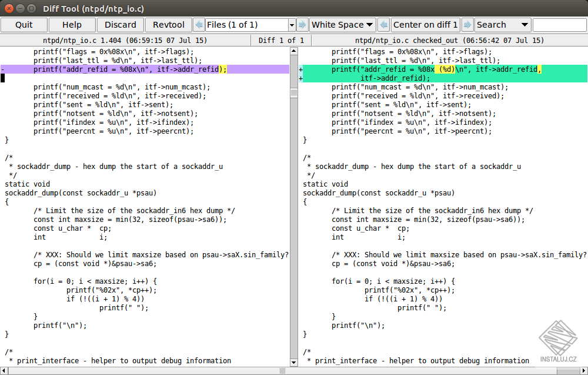Open the White Space options menu
Viewport: 588px width, 375px height.
point(342,25)
